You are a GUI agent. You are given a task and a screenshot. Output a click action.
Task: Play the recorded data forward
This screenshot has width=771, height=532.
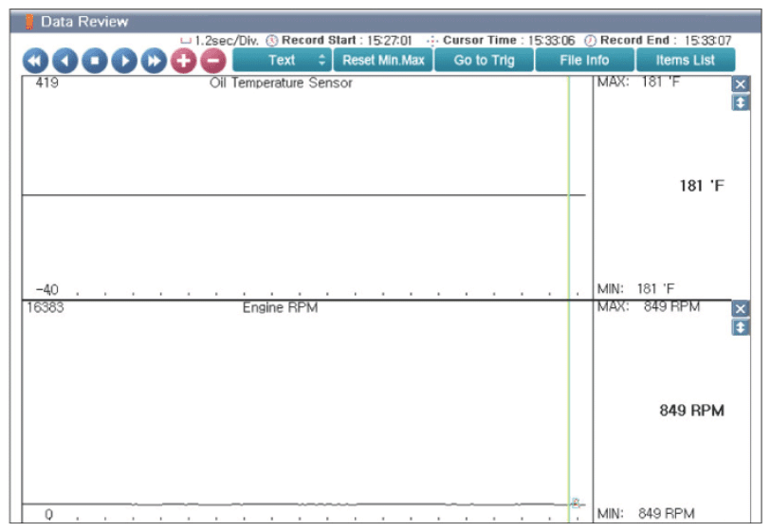click(x=124, y=61)
